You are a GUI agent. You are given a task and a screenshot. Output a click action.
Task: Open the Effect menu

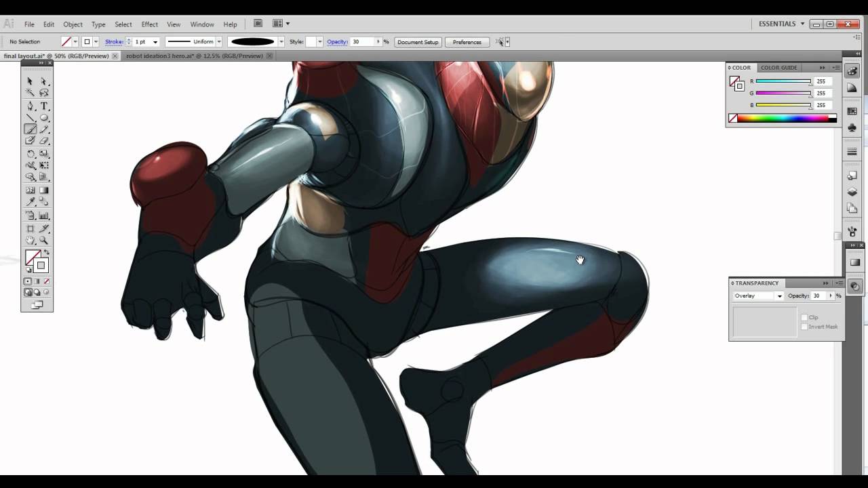149,24
